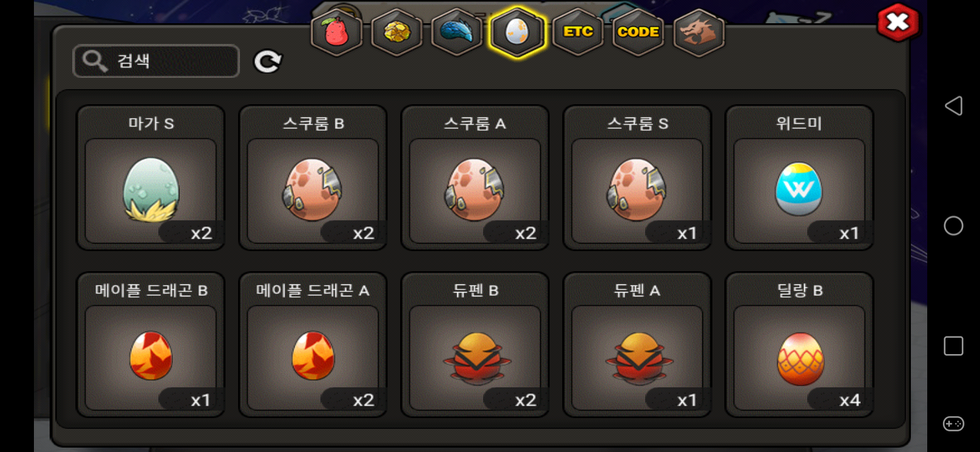Select the 듀펜 B egg
The width and height of the screenshot is (980, 452).
click(x=475, y=345)
